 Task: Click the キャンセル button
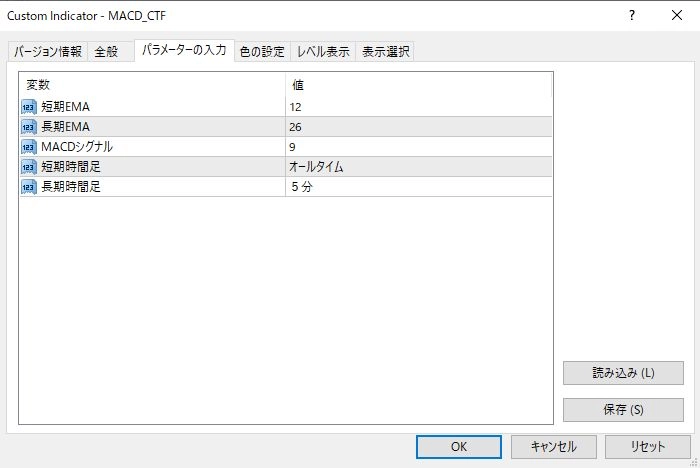tap(554, 446)
